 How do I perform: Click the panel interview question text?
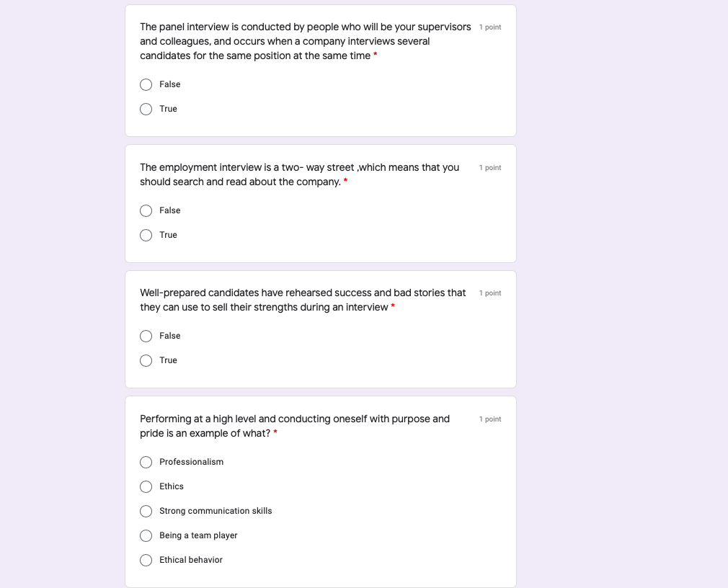coord(305,41)
